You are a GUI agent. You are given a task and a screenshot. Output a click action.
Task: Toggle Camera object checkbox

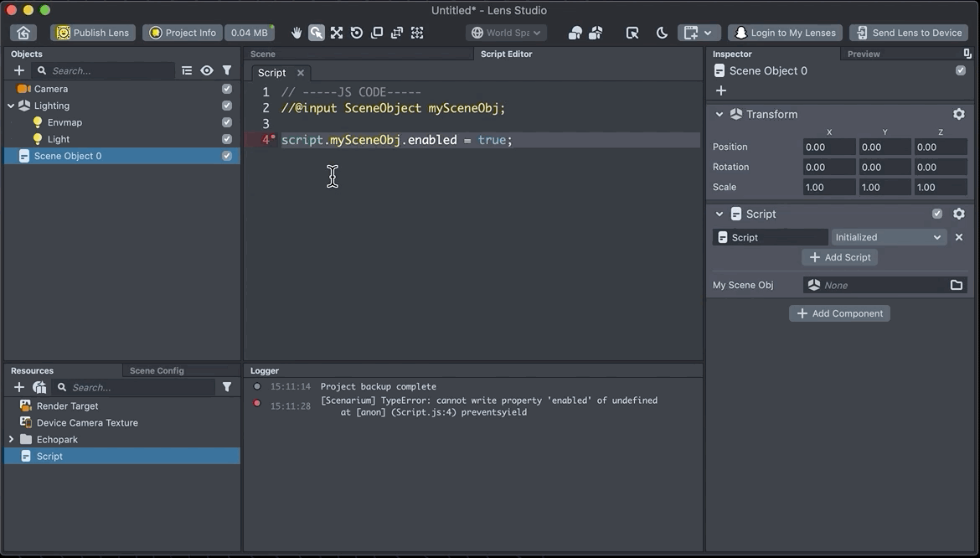point(227,89)
